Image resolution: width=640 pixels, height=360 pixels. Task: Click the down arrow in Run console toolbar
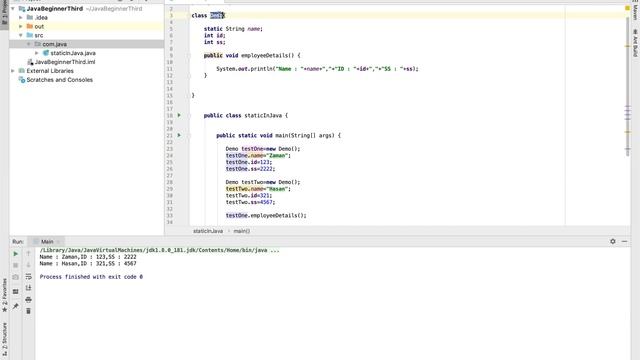pyautogui.click(x=28, y=265)
